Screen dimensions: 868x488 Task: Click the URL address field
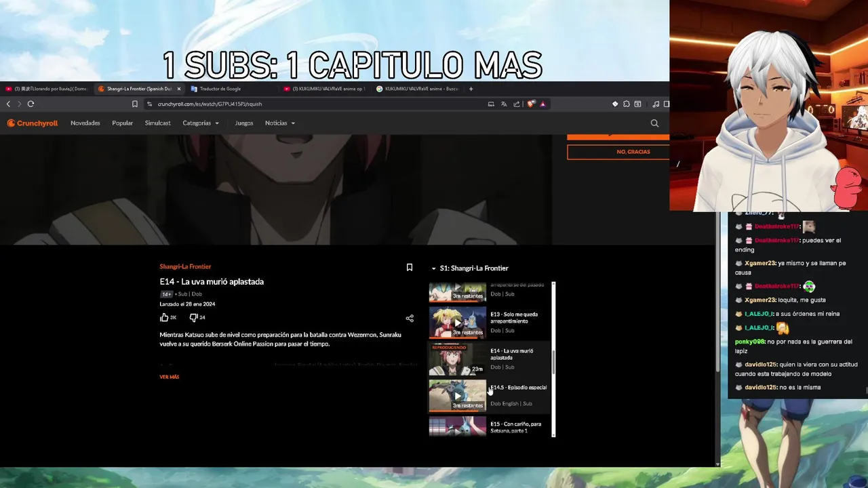click(312, 104)
